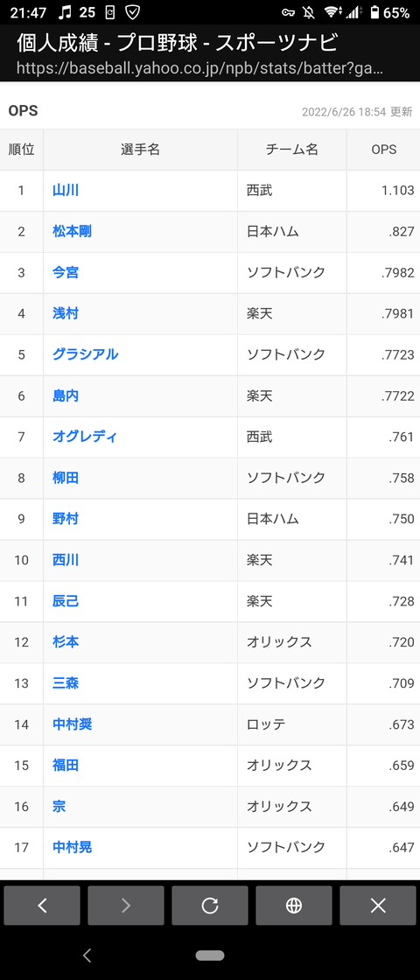Tap the page URL in address bar

(199, 68)
